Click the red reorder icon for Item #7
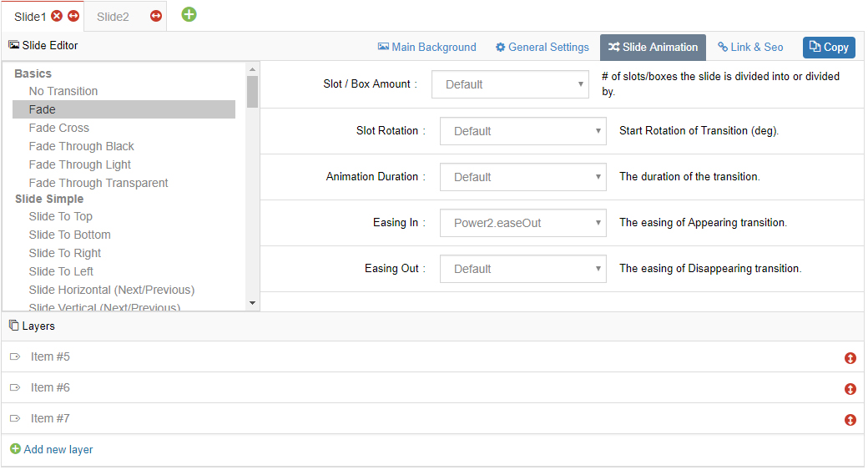The width and height of the screenshot is (868, 470). (850, 420)
